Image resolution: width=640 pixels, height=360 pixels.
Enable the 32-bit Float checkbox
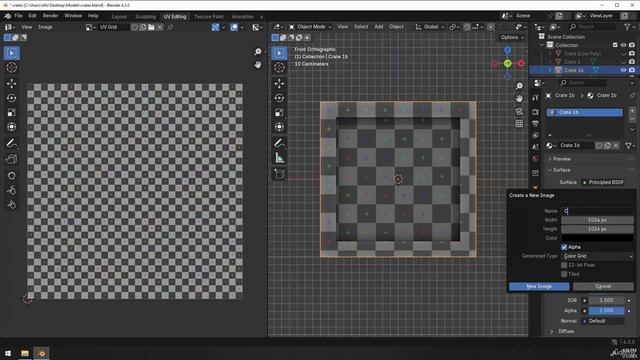[564, 265]
